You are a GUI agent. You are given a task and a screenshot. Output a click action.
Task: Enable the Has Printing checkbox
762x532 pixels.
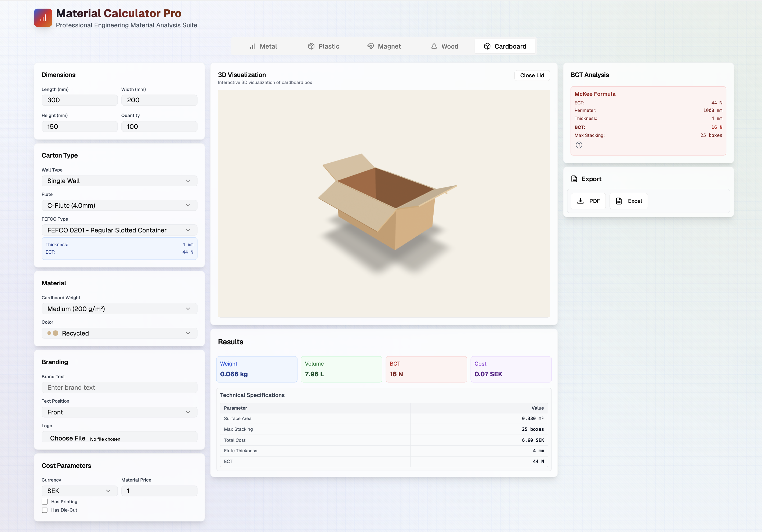tap(45, 502)
